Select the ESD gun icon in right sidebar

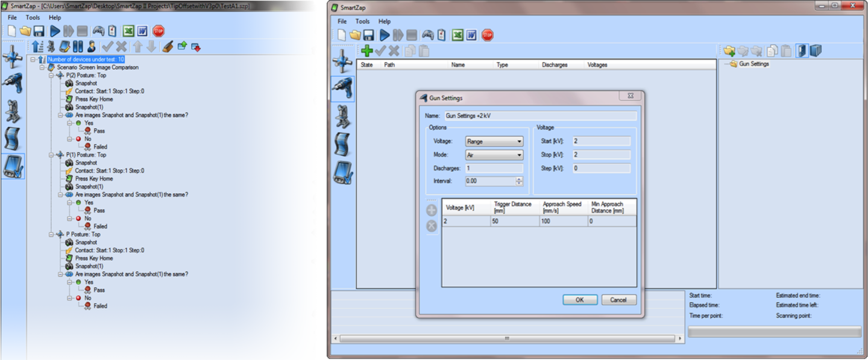coord(344,88)
